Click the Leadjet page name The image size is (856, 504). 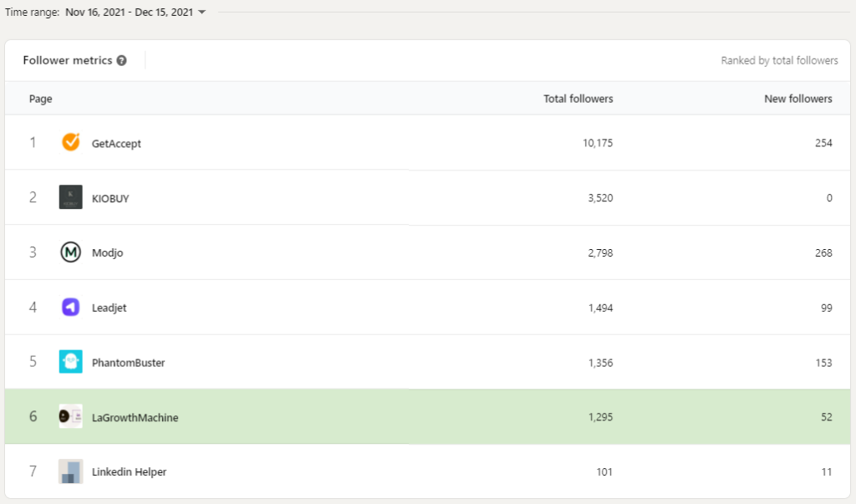pos(109,308)
